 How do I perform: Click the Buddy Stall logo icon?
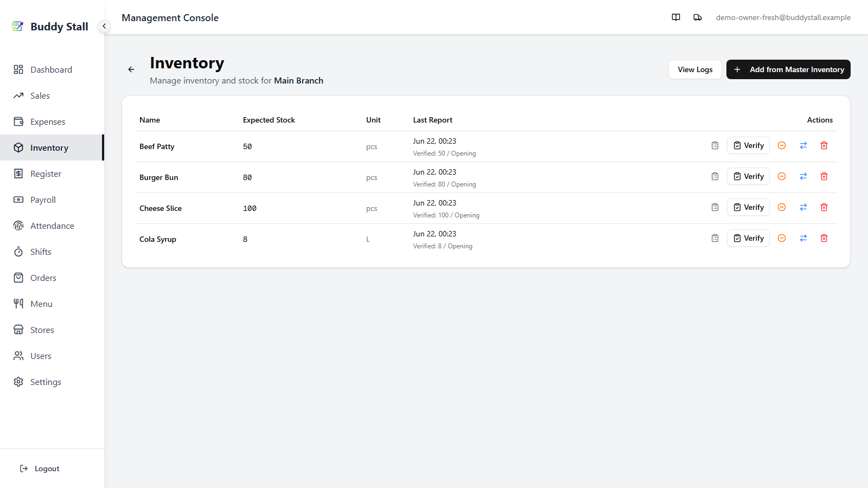pyautogui.click(x=18, y=26)
